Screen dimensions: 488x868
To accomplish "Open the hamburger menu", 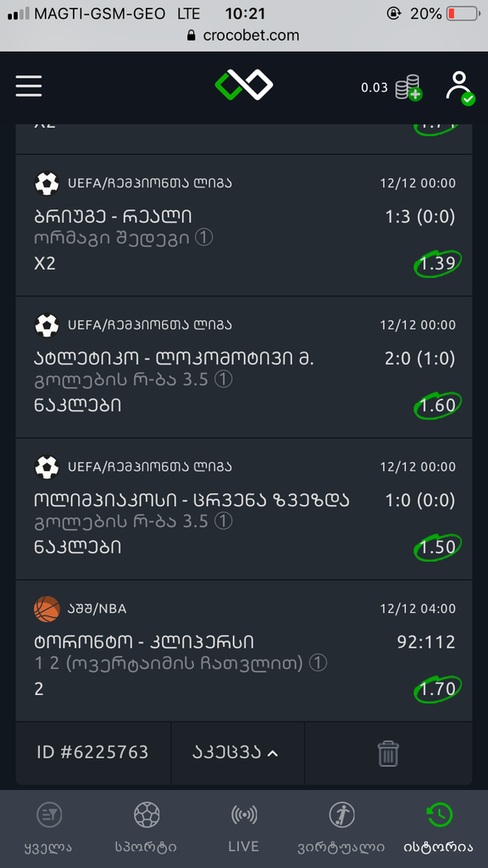I will [x=29, y=86].
